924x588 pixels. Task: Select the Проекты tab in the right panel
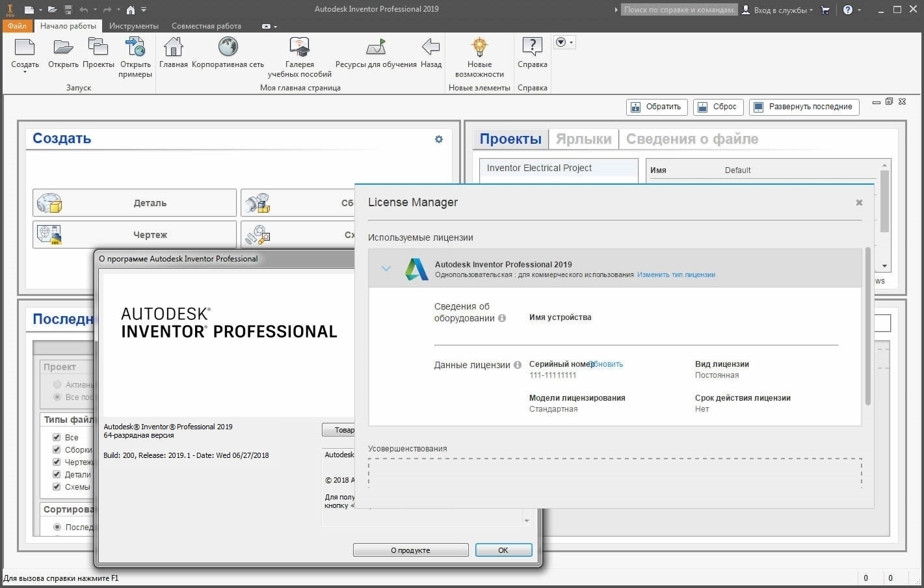pyautogui.click(x=510, y=139)
